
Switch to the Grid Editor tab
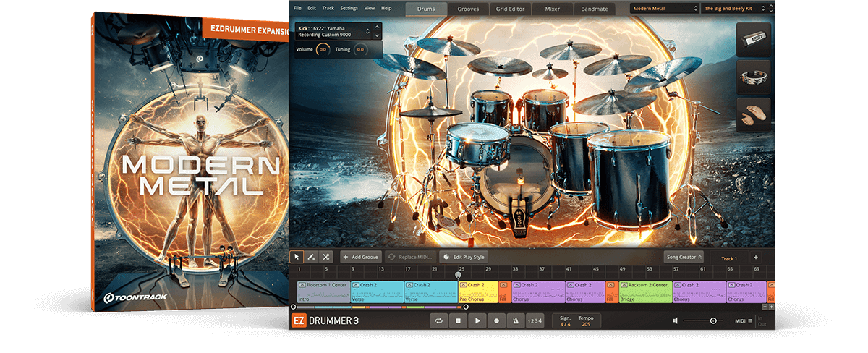tap(510, 9)
